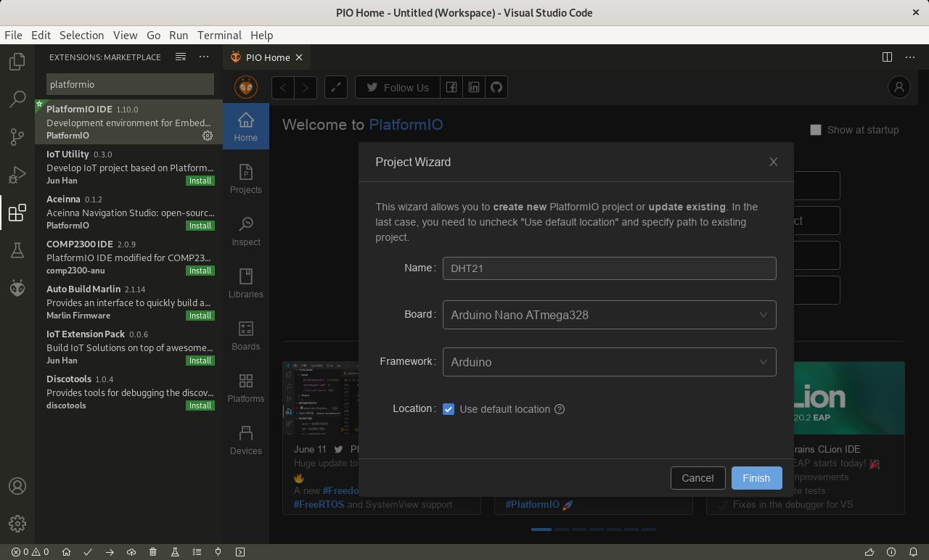
Task: Install the IoT Extension Pack
Action: [x=200, y=361]
